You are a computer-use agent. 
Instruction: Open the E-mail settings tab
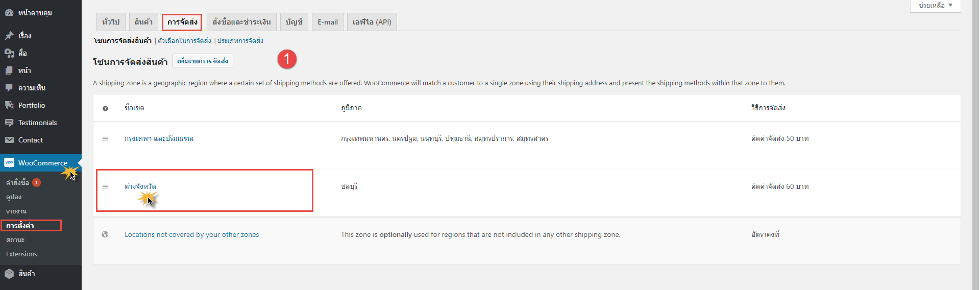(328, 22)
